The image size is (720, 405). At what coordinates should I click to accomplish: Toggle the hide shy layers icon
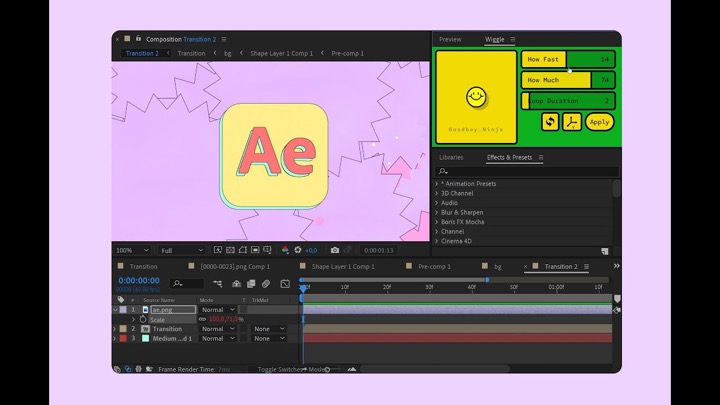(x=236, y=284)
